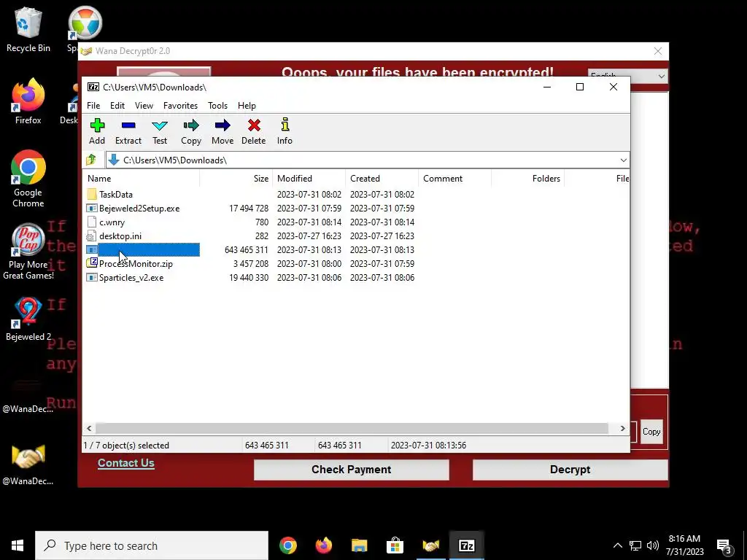The width and height of the screenshot is (747, 560).
Task: Click the red Delete icon
Action: click(x=254, y=125)
